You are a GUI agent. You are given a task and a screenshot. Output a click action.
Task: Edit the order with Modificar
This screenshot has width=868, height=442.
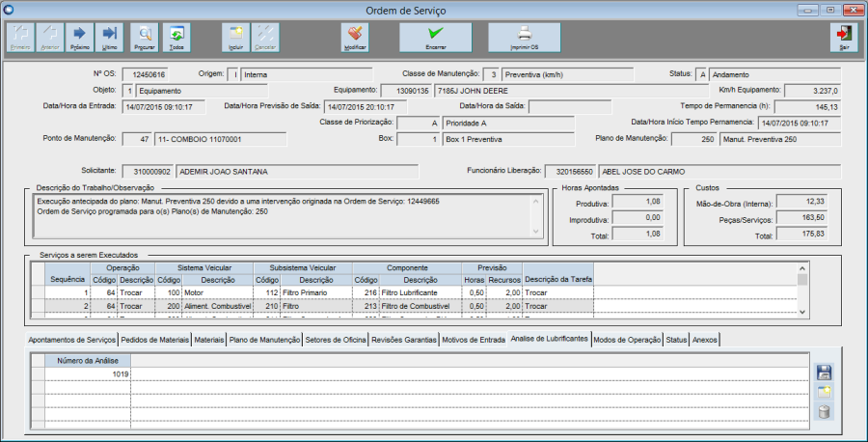355,38
